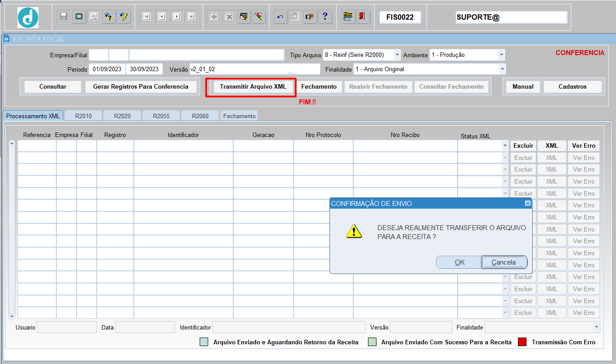Click the FIS0022 program code field
This screenshot has height=364, width=616.
coord(400,17)
